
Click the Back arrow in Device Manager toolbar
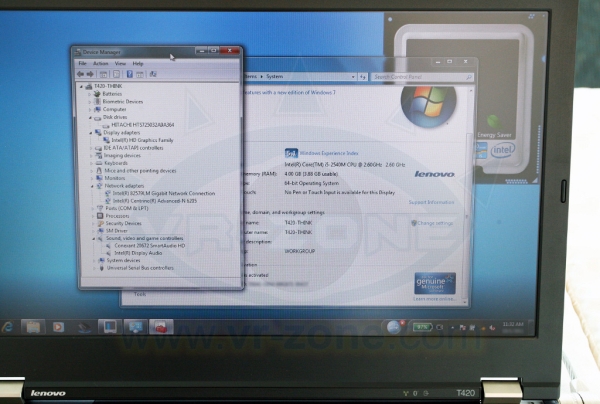click(x=80, y=74)
